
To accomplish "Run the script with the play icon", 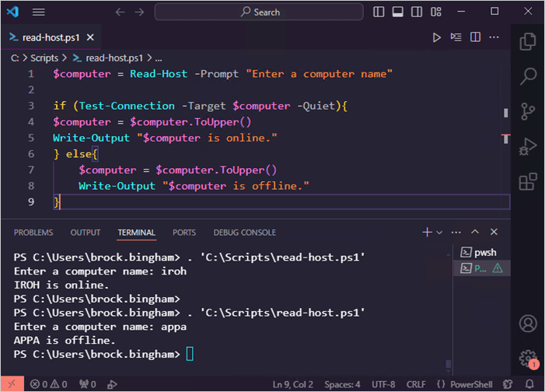I will [x=437, y=37].
